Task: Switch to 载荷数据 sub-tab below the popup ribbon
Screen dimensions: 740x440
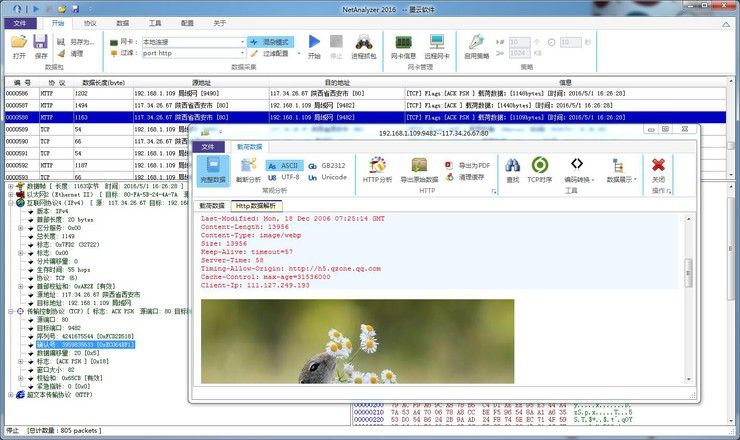Action: coord(212,206)
